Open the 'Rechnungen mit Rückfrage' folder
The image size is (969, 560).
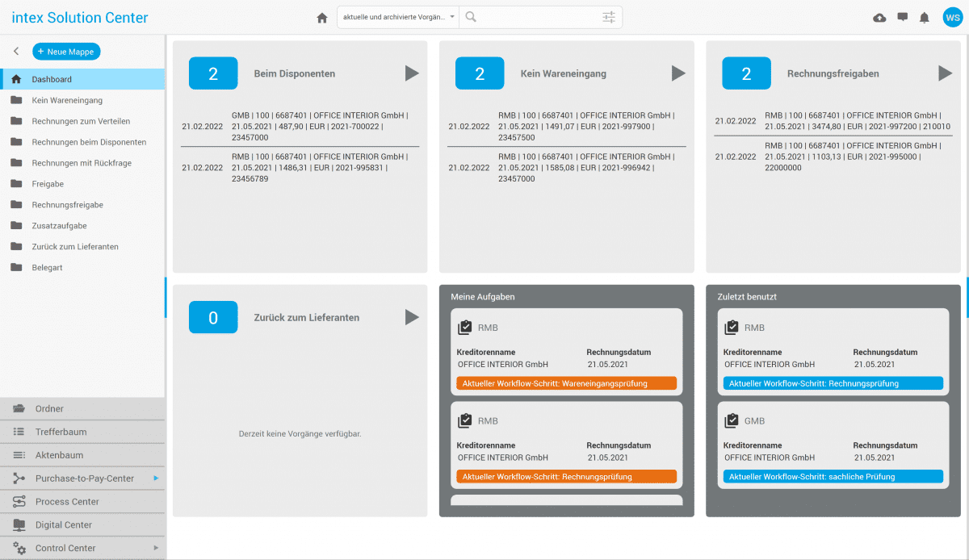pos(82,163)
